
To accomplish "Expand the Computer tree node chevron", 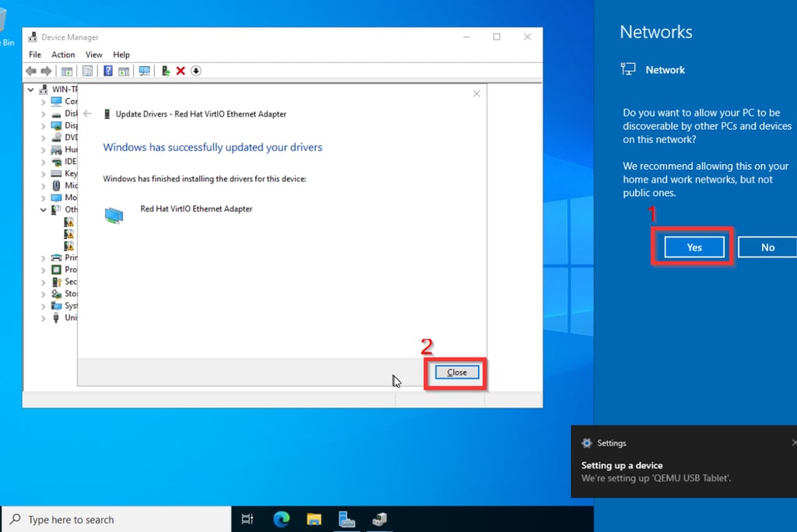I will click(44, 102).
